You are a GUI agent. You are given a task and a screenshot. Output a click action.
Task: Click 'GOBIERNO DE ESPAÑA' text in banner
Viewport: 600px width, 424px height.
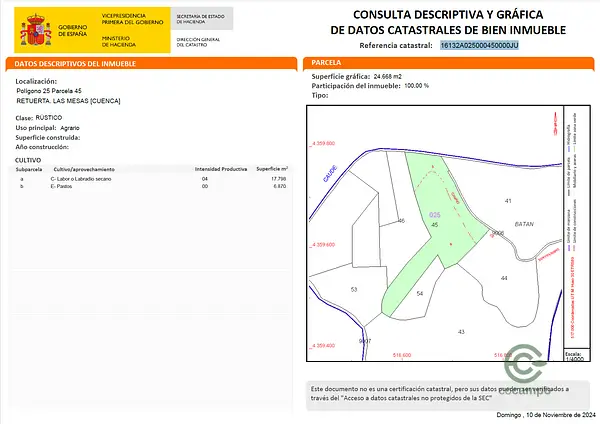73,31
